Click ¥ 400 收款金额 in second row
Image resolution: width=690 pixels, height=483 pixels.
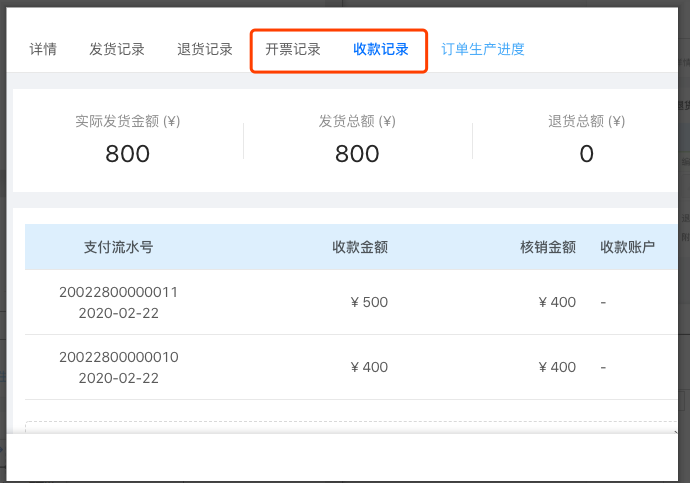(369, 367)
